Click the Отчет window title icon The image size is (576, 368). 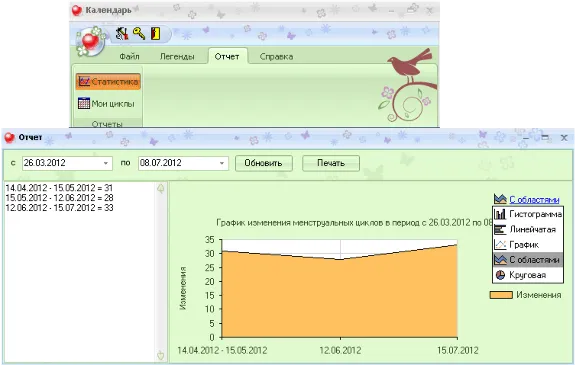[x=9, y=138]
